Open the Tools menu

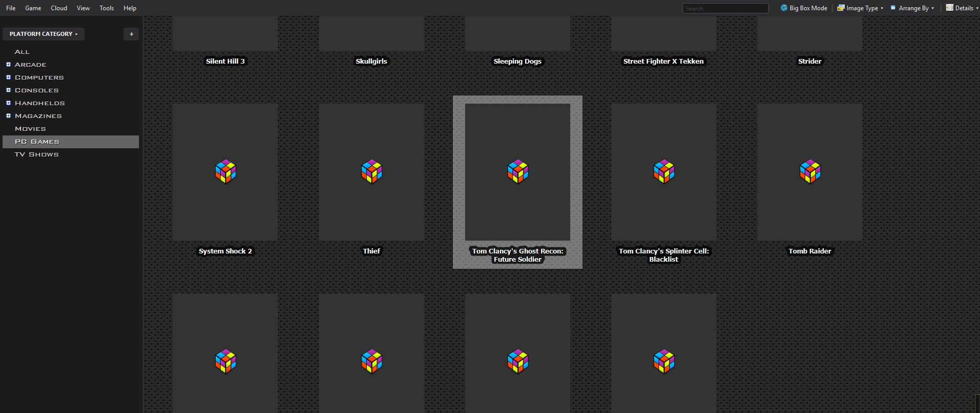[x=107, y=8]
